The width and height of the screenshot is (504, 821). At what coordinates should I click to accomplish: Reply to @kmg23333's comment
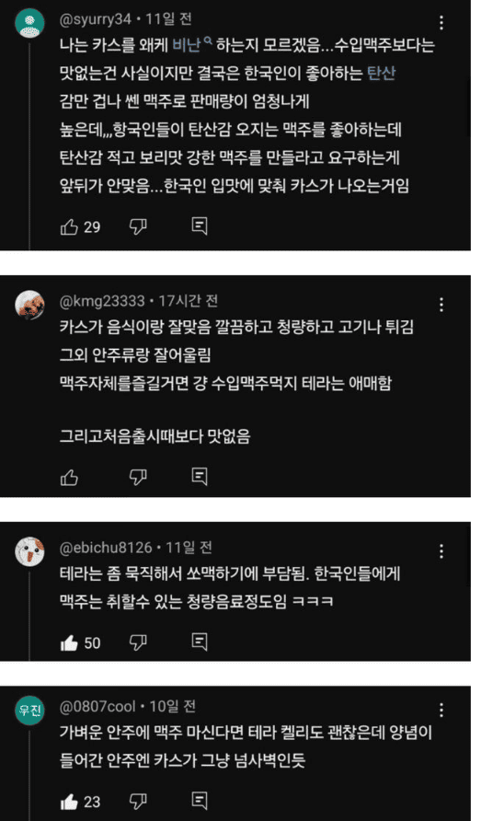(x=200, y=477)
